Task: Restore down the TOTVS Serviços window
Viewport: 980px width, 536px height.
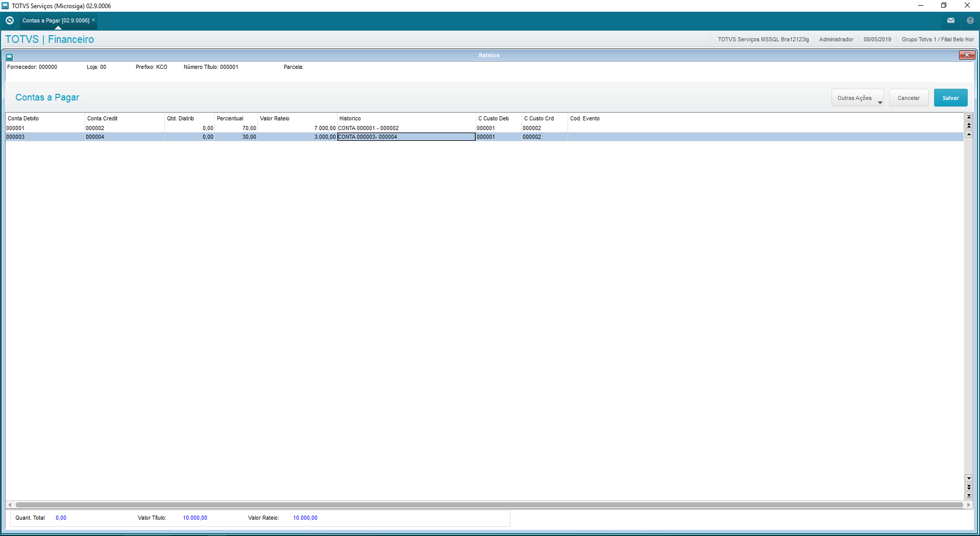Action: 944,6
